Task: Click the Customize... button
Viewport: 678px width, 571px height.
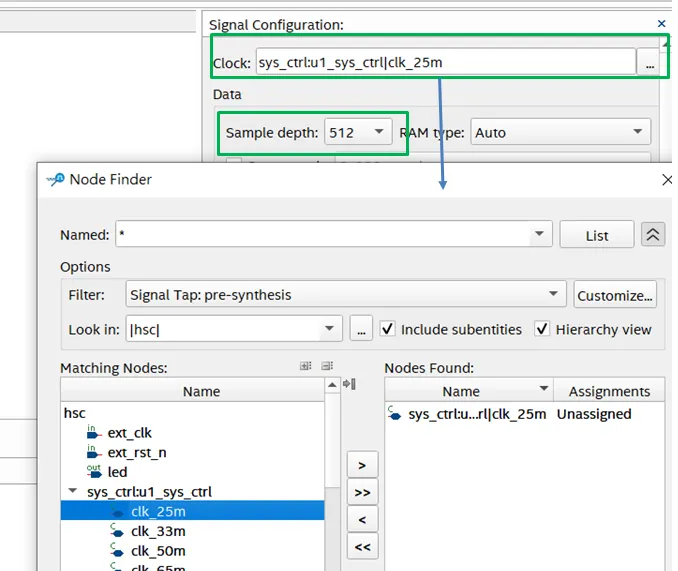Action: pos(614,295)
